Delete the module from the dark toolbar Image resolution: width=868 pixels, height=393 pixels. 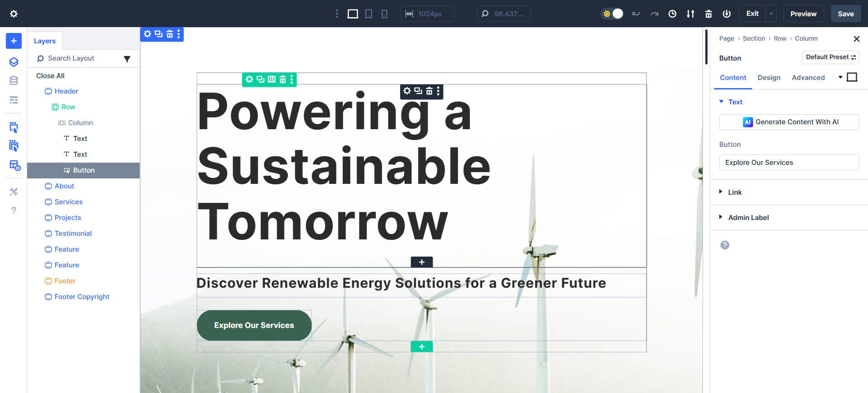429,91
